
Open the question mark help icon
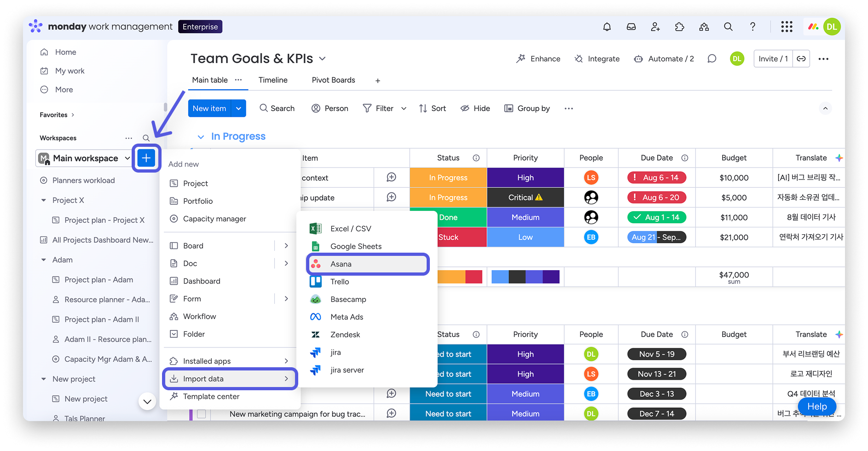[x=752, y=27]
